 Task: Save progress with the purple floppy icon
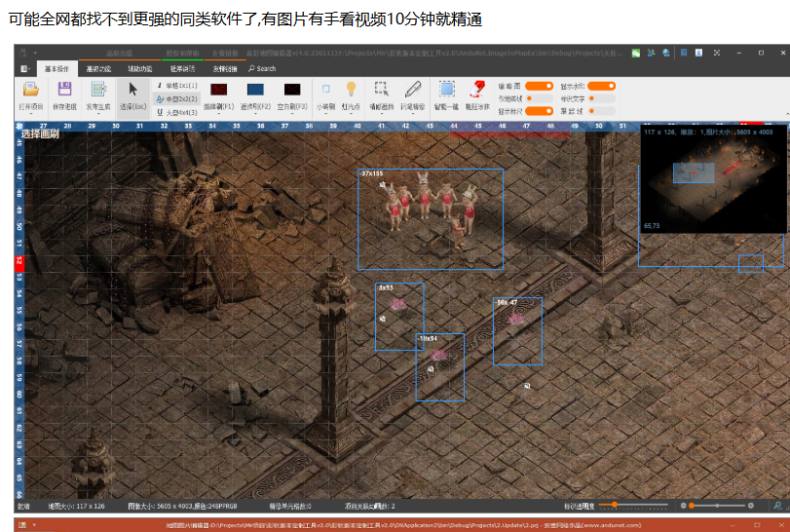click(64, 90)
